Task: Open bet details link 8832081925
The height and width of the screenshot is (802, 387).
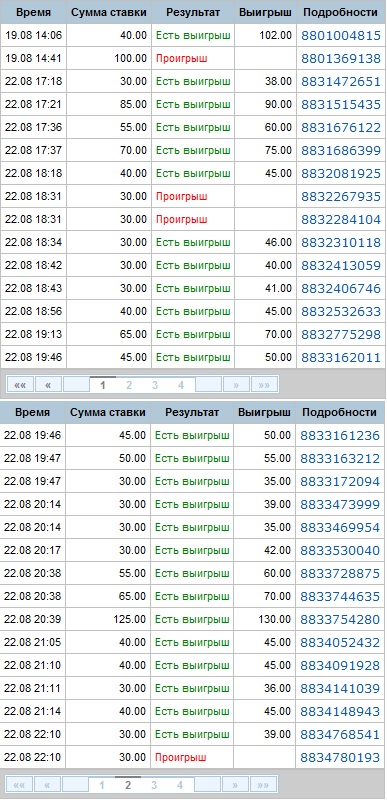Action: [341, 174]
